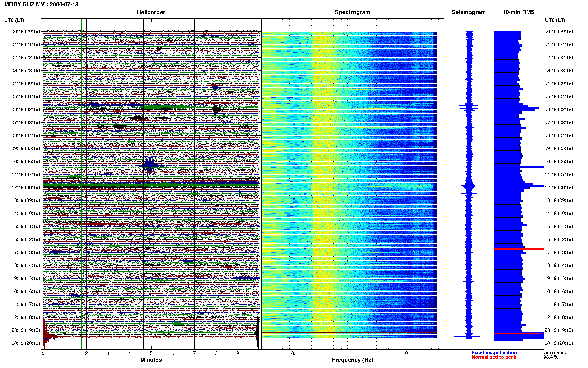
Task: Click right-side time label '06:19 (02:19)'
Action: (559, 109)
